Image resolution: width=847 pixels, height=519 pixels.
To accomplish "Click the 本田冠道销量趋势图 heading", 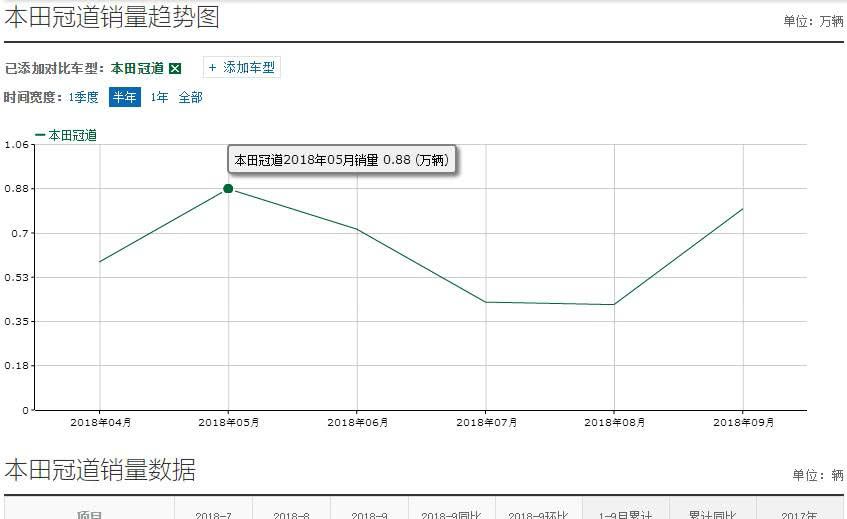I will pos(112,17).
